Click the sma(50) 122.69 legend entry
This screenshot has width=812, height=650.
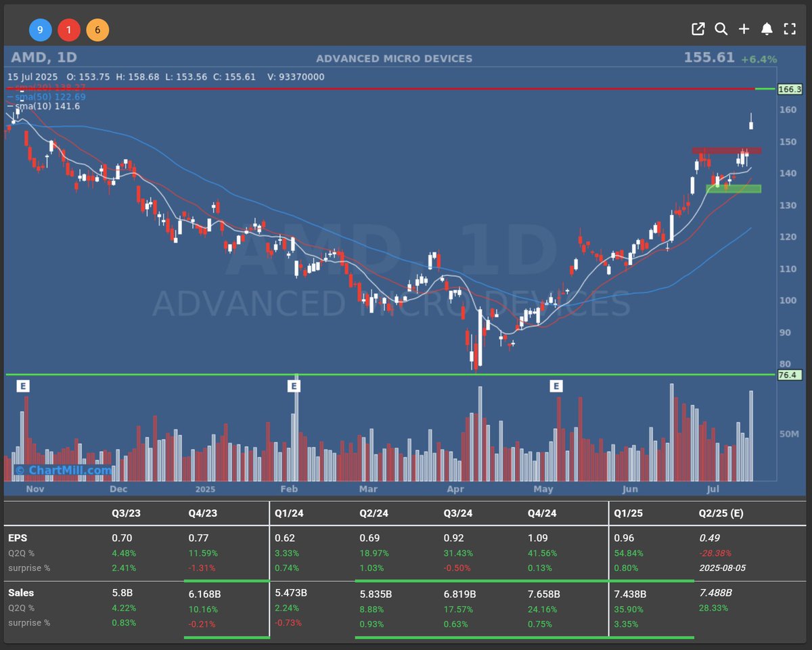tap(47, 97)
